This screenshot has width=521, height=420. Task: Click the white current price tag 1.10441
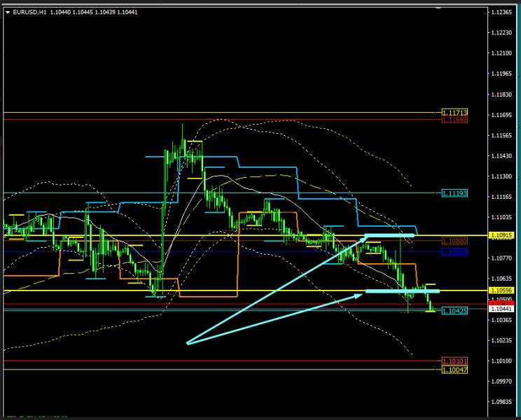tap(503, 308)
